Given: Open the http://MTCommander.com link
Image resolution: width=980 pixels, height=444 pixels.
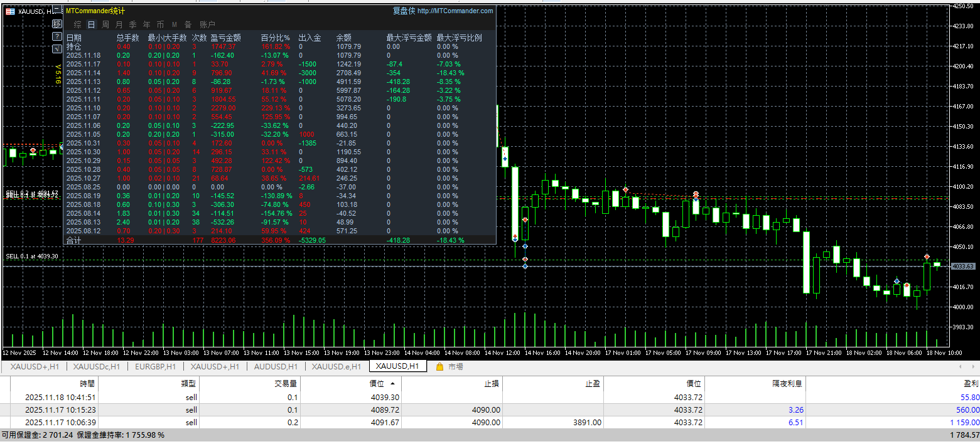Looking at the screenshot, I should (455, 11).
